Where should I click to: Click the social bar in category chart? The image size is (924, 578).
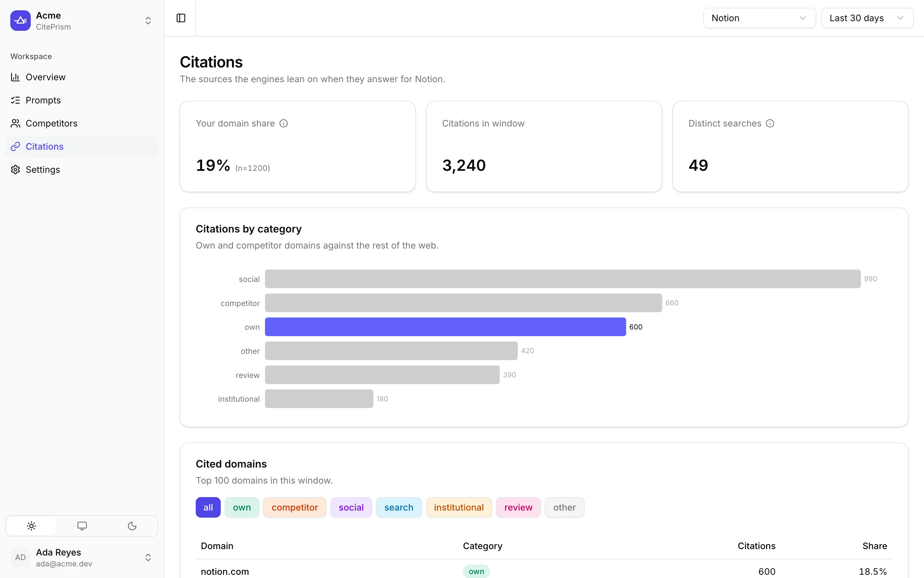(x=563, y=279)
